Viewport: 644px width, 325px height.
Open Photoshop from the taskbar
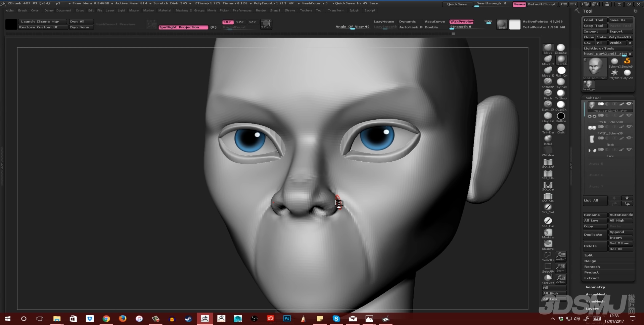287,318
